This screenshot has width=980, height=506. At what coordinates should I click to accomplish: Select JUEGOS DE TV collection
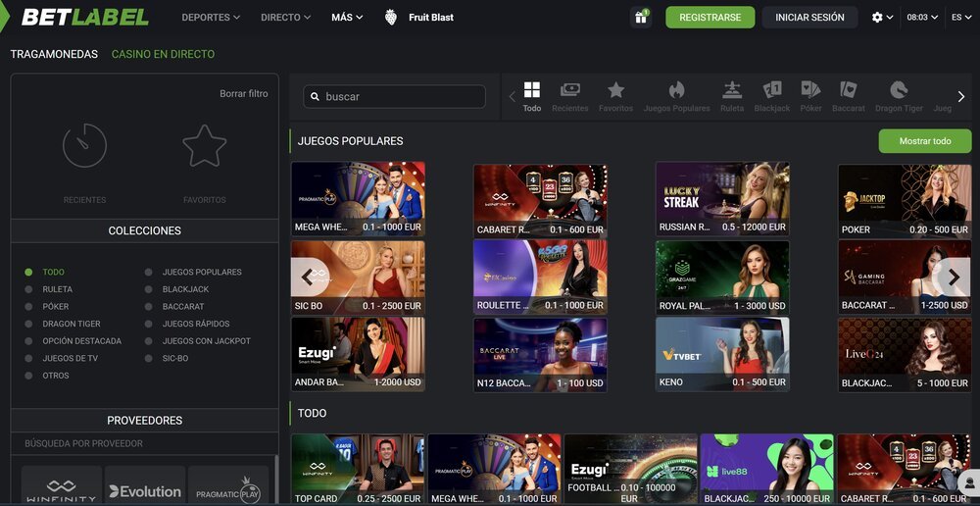coord(70,358)
